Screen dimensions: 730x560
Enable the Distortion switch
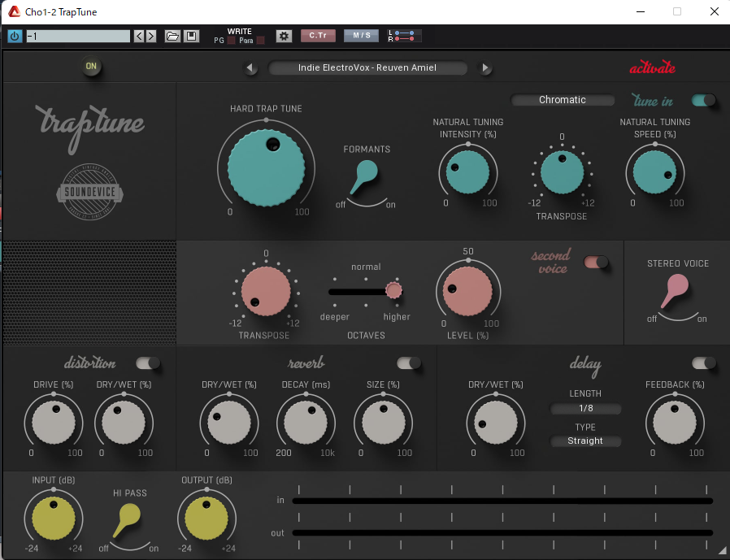point(148,363)
